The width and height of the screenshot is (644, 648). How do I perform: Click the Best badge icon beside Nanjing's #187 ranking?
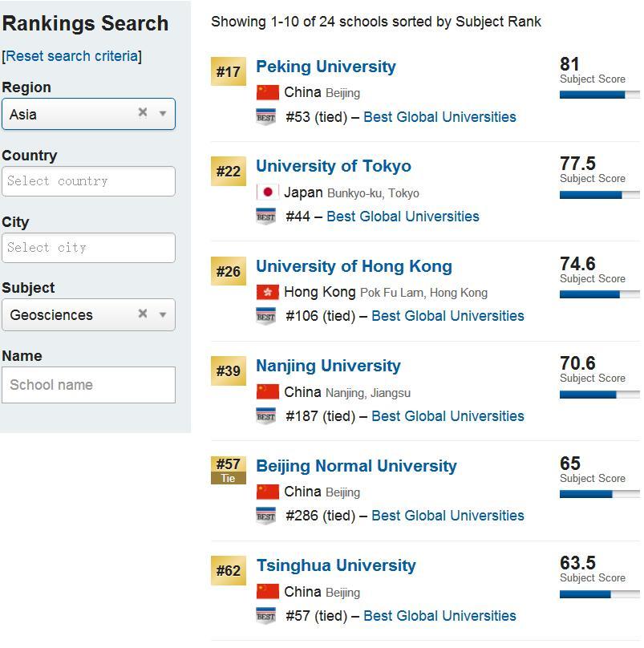265,416
